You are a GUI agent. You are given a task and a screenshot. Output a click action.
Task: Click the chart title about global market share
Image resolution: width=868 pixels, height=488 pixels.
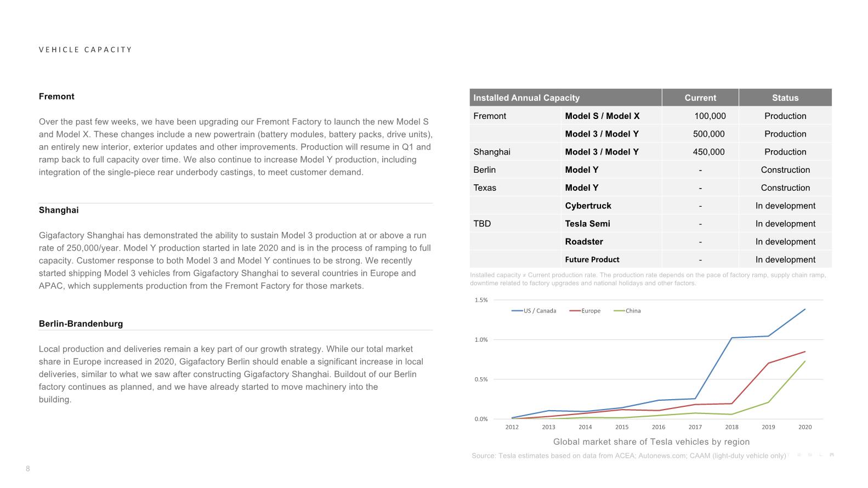[x=651, y=442]
